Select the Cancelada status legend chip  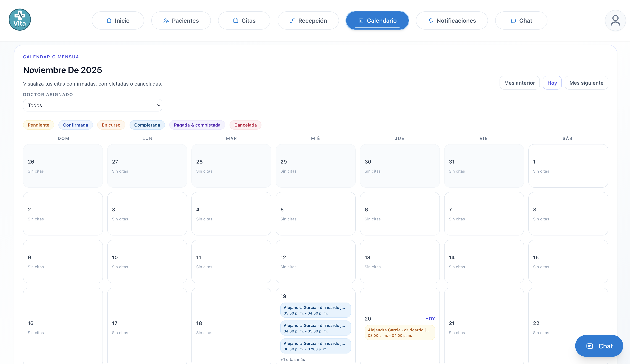point(245,125)
